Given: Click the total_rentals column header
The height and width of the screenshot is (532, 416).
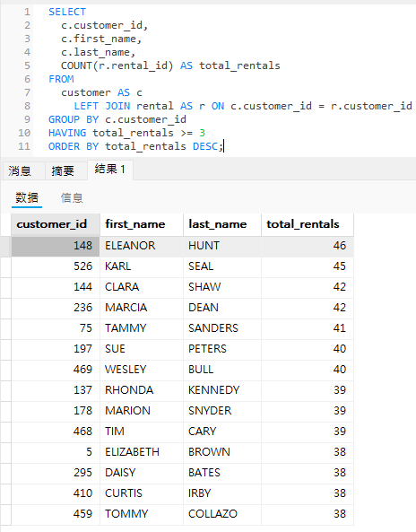Looking at the screenshot, I should pyautogui.click(x=308, y=224).
